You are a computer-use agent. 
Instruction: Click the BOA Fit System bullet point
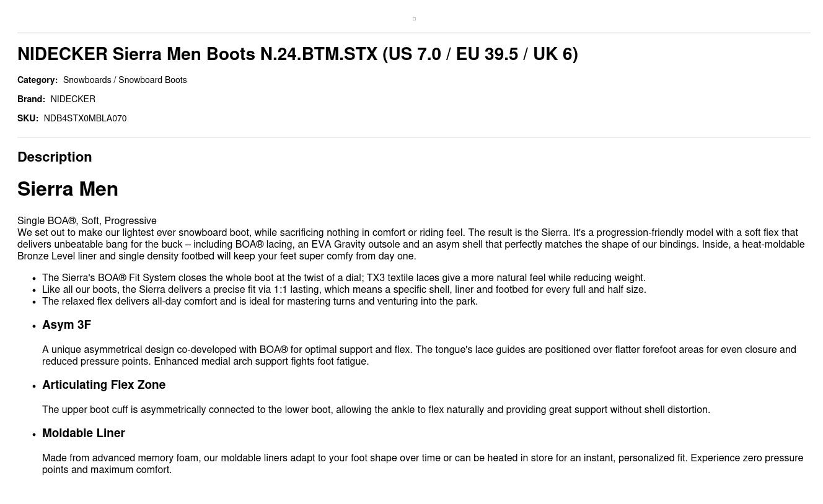coord(343,278)
